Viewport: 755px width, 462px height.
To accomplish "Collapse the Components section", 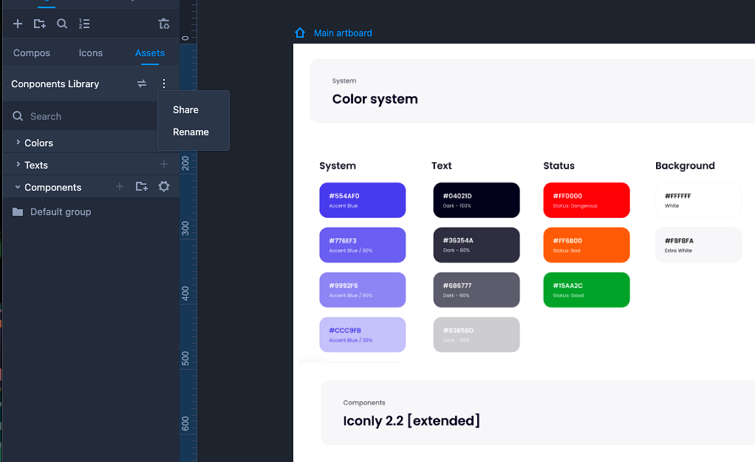I will coord(18,187).
